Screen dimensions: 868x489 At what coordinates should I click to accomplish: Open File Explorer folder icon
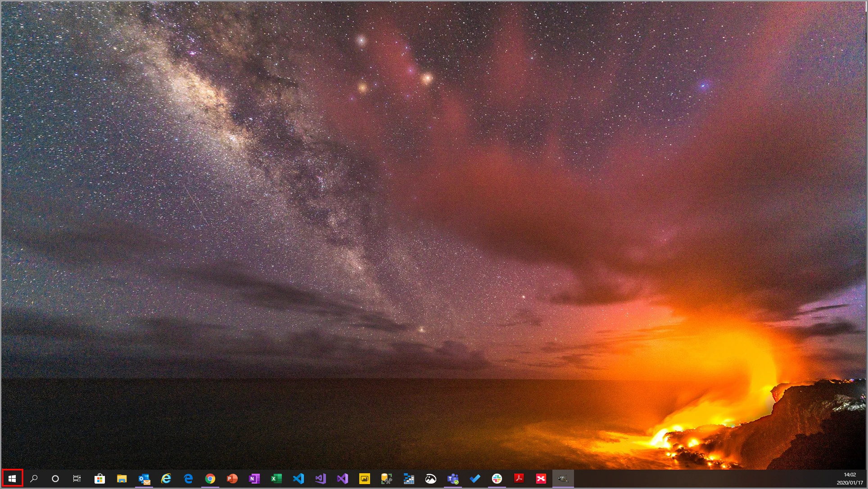122,479
